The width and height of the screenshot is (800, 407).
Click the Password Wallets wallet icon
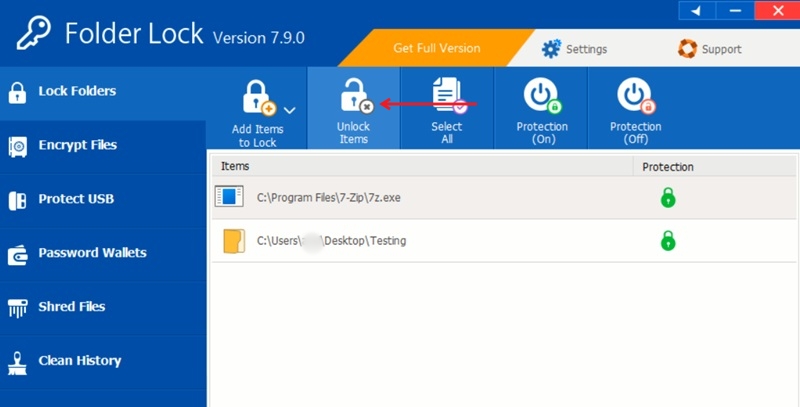coord(17,255)
